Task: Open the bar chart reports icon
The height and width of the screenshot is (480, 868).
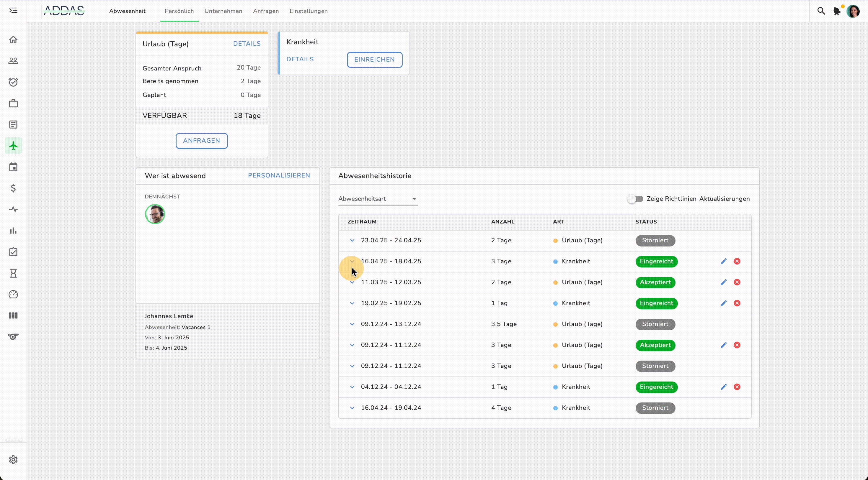Action: 13,231
